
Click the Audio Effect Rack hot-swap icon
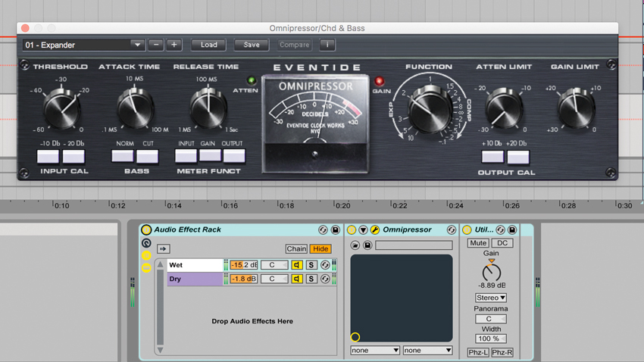coord(323,229)
